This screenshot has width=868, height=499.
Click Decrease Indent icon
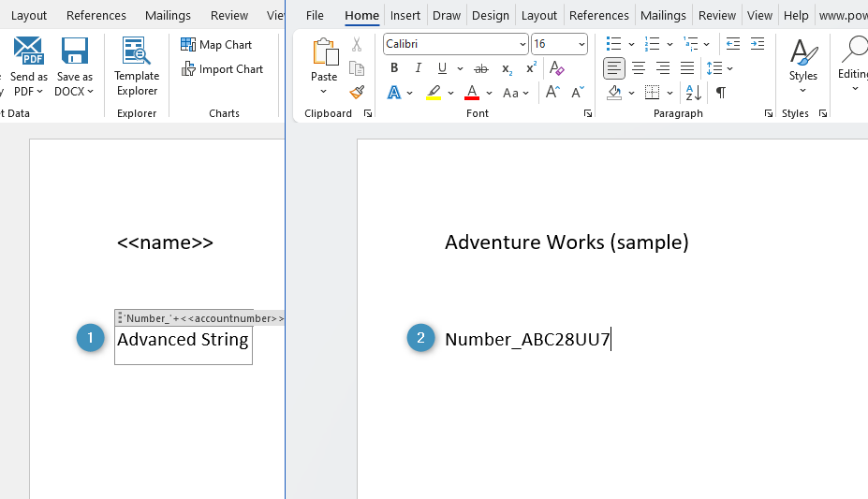733,44
